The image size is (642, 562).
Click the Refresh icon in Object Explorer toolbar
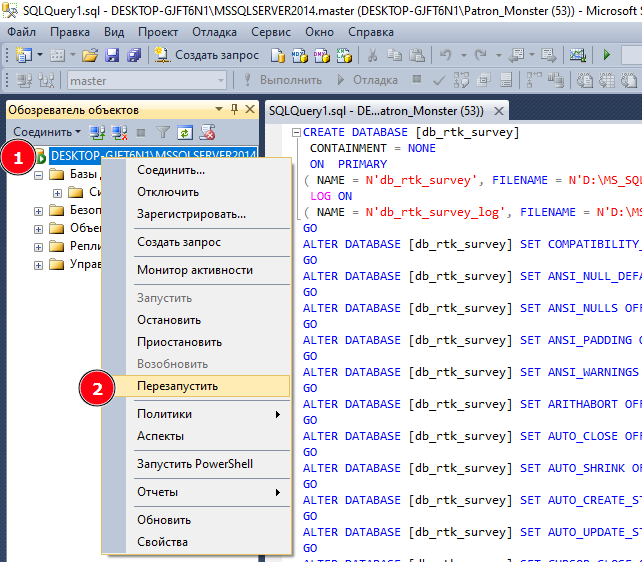point(185,133)
